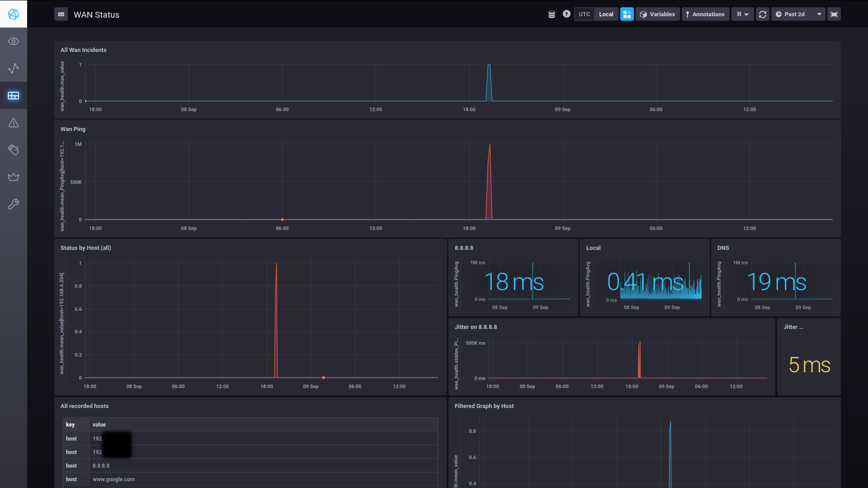
Task: Refresh the dashboard manually
Action: [763, 14]
